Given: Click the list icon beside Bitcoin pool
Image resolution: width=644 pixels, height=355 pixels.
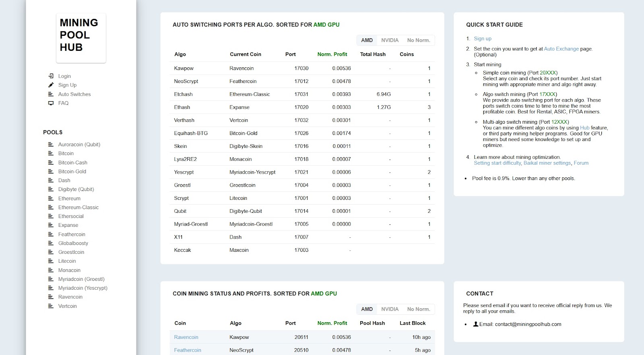Looking at the screenshot, I should point(51,153).
